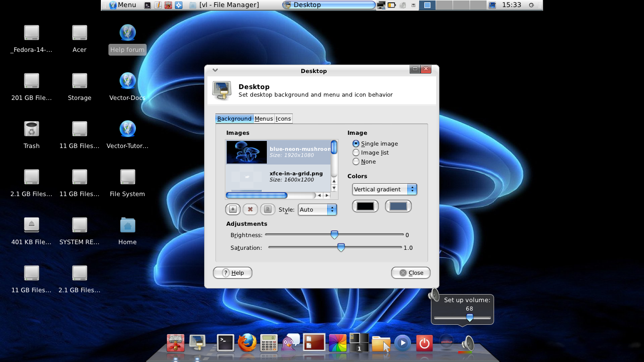Image resolution: width=644 pixels, height=362 pixels.
Task: Open the Vertical gradient dropdown
Action: tap(384, 189)
